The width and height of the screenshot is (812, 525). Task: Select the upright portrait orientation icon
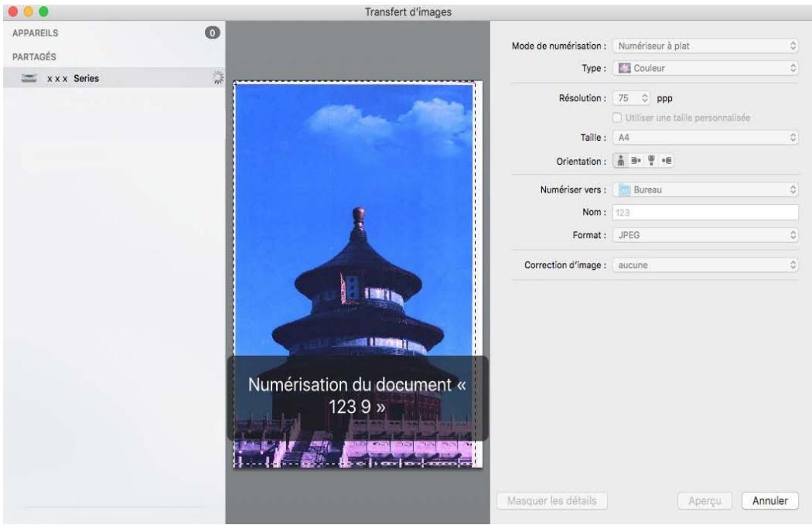619,162
